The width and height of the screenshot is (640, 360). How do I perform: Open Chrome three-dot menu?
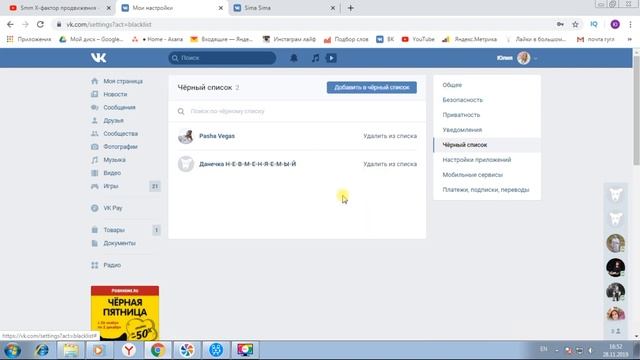[631, 24]
